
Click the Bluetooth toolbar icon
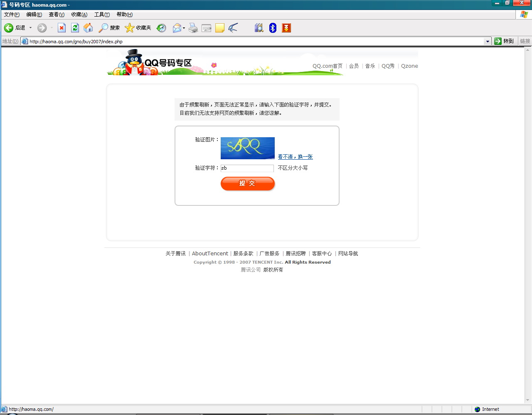click(273, 28)
